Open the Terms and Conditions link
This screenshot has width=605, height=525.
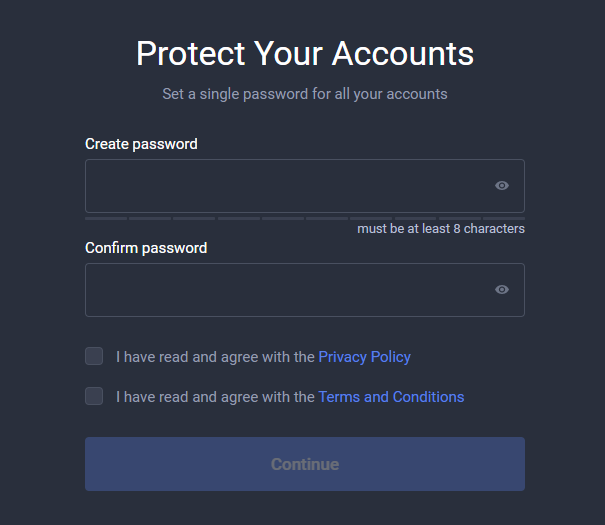(x=391, y=397)
